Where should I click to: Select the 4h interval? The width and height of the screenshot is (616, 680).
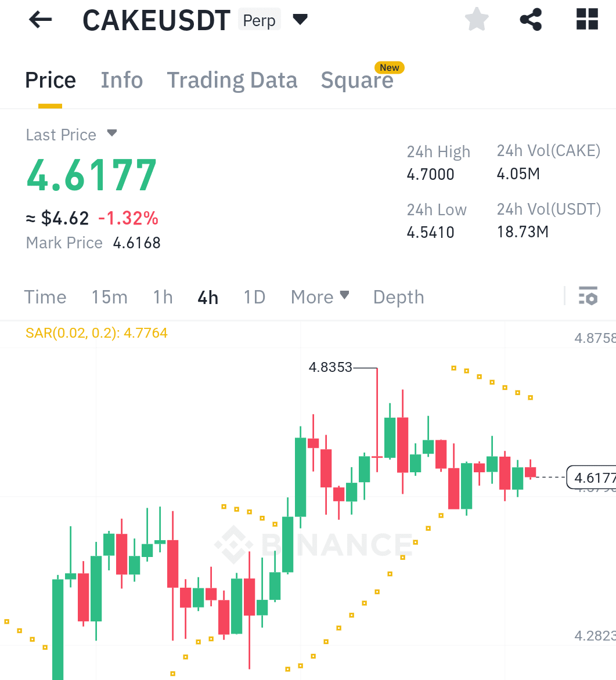click(208, 298)
